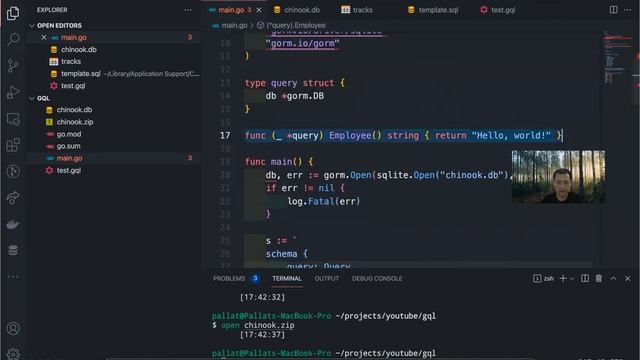Screen dimensions: 640x360
Task: Open the Docker view in activity bar
Action: pyautogui.click(x=13, y=224)
